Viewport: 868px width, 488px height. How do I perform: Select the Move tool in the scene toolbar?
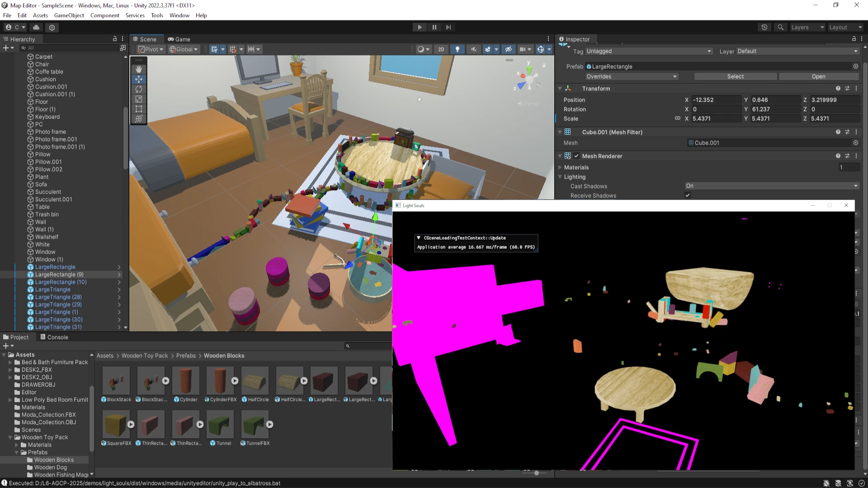tap(139, 79)
